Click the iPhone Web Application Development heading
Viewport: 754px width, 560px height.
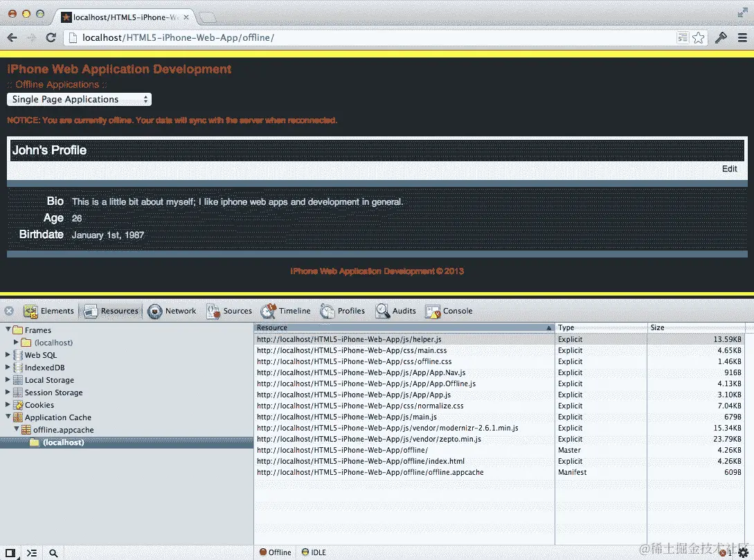tap(119, 69)
